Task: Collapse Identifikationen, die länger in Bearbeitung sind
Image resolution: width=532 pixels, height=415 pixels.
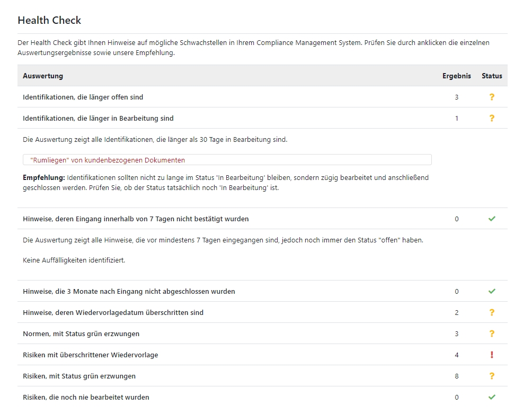Action: tap(98, 119)
